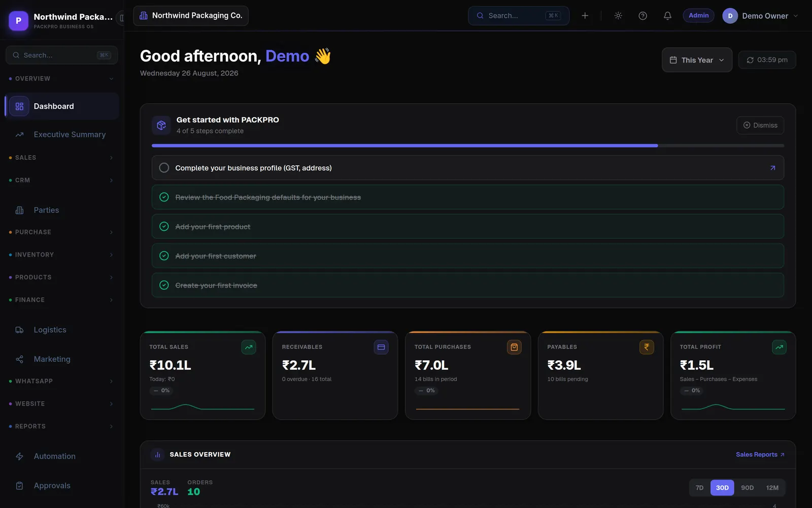The height and width of the screenshot is (508, 812).
Task: Click the Demo Owner avatar
Action: pyautogui.click(x=730, y=16)
